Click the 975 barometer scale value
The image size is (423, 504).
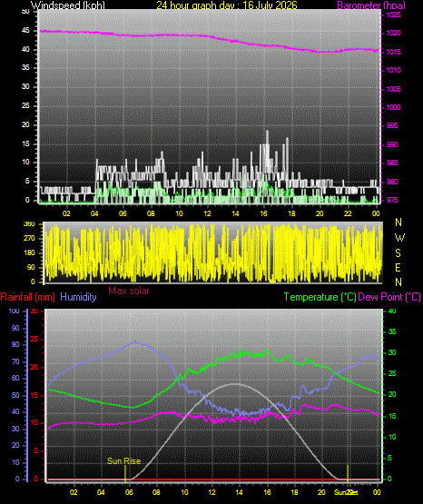click(392, 200)
